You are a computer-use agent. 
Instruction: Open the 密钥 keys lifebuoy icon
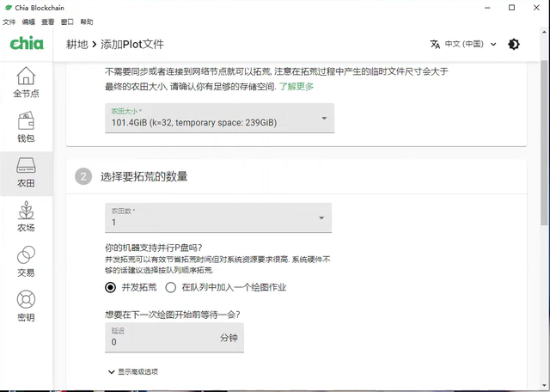coord(27,299)
